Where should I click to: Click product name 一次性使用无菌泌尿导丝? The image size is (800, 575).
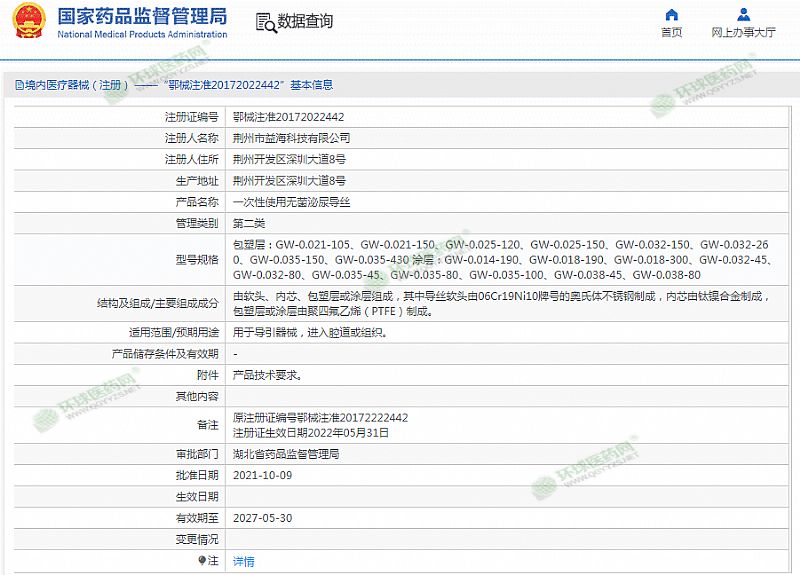[291, 202]
